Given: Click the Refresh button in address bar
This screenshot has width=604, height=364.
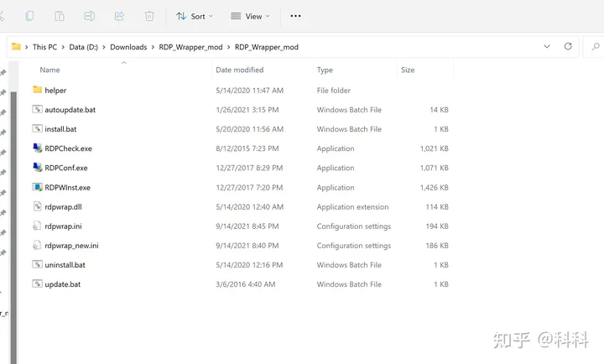Looking at the screenshot, I should [568, 46].
